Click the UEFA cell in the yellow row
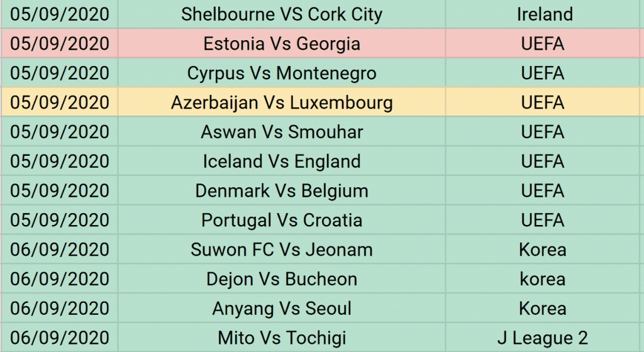The height and width of the screenshot is (352, 644). click(x=543, y=102)
